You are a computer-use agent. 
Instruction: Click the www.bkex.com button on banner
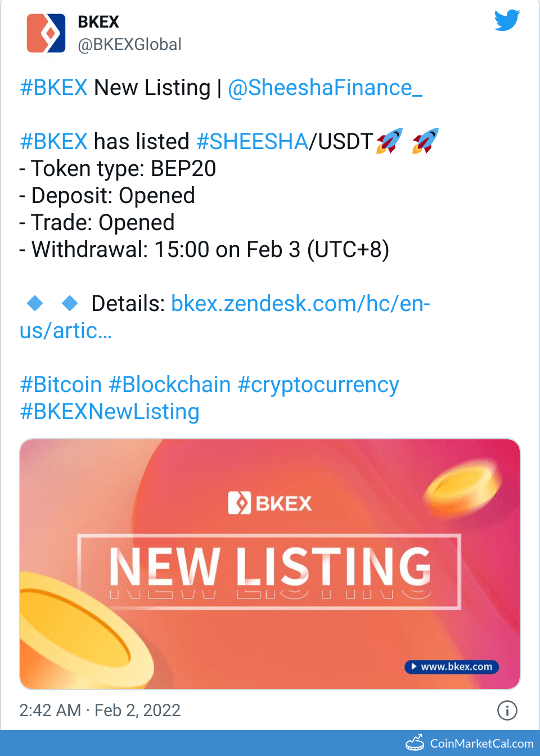pos(452,667)
